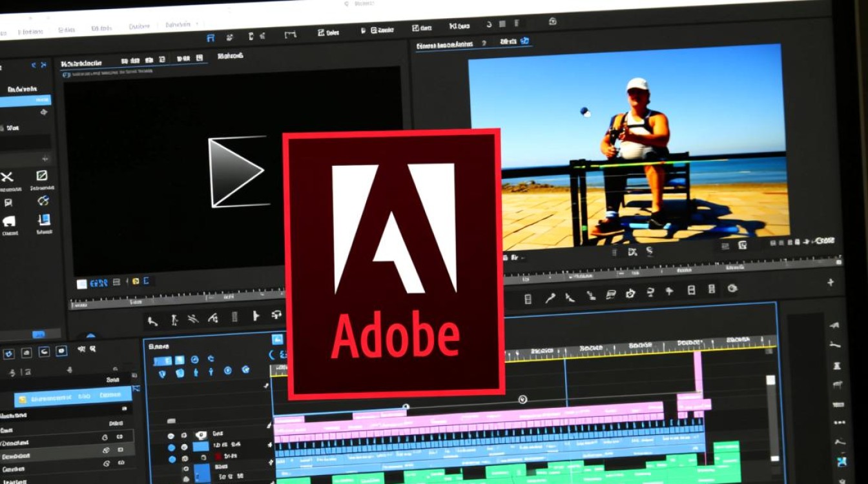Select the pen-shaped icon below the right monitor
Image resolution: width=868 pixels, height=484 pixels.
[x=550, y=297]
